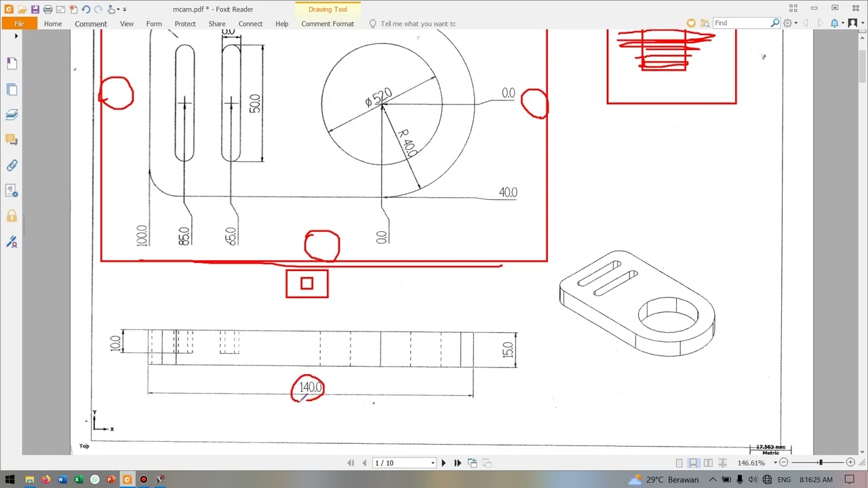Click the previous view icon in status bar

pos(473,463)
